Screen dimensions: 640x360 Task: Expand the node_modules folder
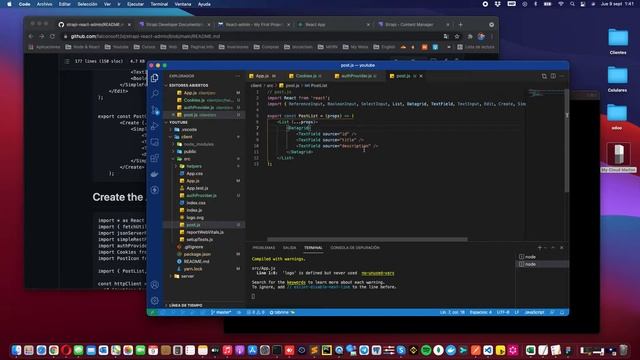tap(198, 144)
